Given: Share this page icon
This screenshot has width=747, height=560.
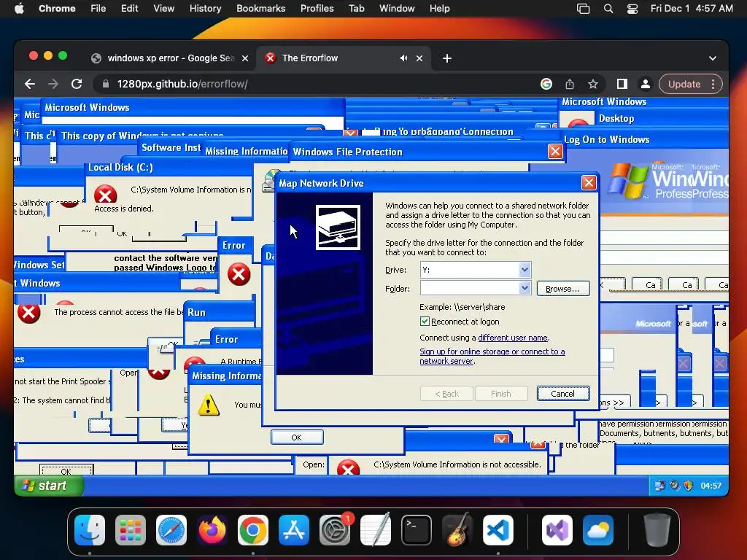Looking at the screenshot, I should 569,84.
